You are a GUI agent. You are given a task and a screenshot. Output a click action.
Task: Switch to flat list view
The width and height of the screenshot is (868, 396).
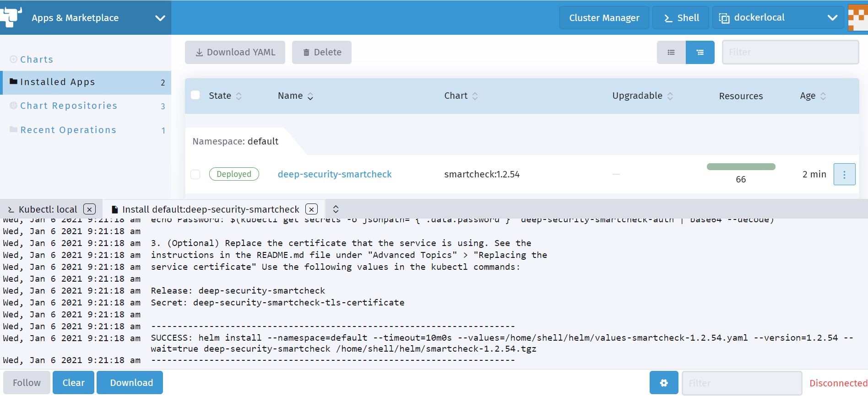[x=671, y=52]
